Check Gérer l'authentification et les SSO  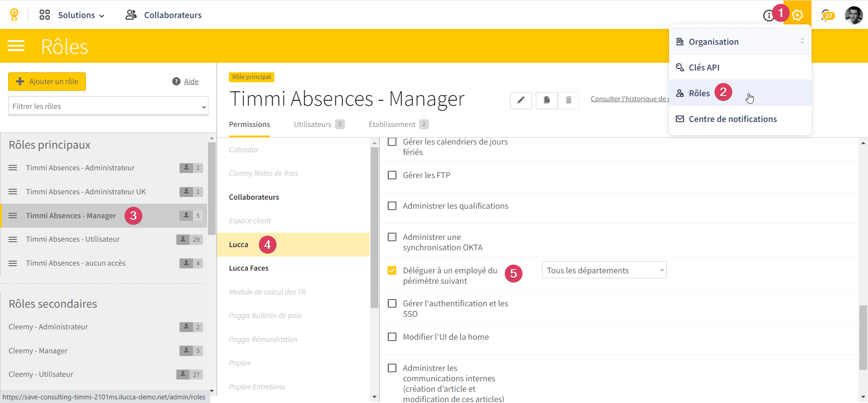[392, 303]
